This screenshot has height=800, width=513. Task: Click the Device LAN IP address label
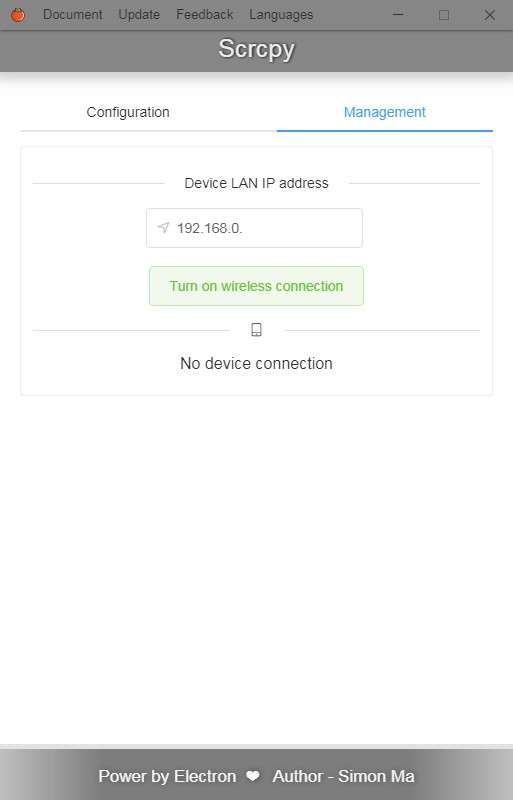[256, 183]
